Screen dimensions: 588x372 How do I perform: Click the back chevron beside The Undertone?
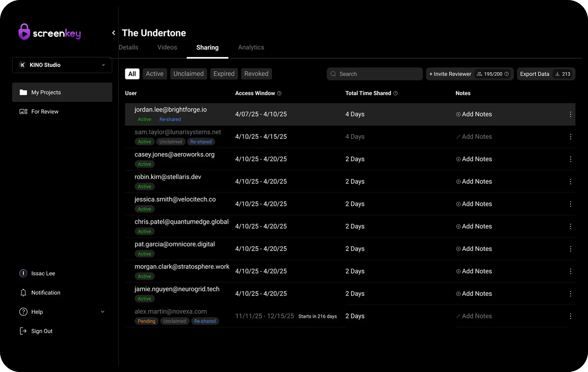point(113,33)
